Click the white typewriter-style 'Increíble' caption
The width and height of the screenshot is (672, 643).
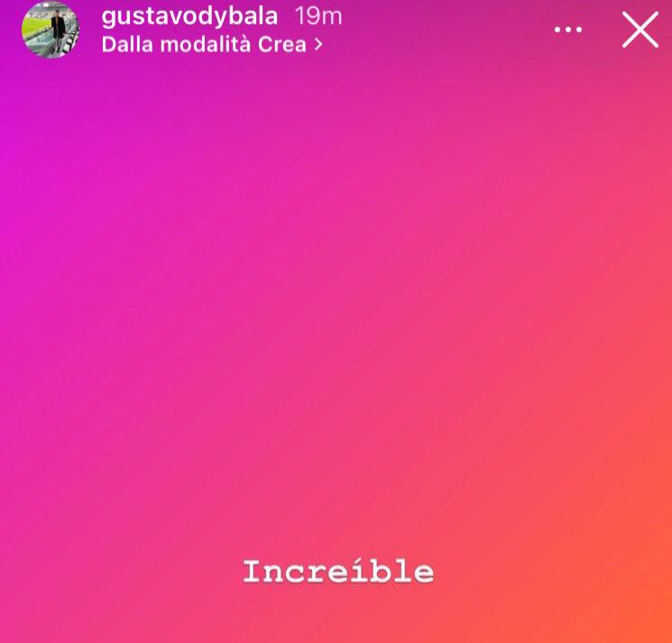tap(338, 572)
